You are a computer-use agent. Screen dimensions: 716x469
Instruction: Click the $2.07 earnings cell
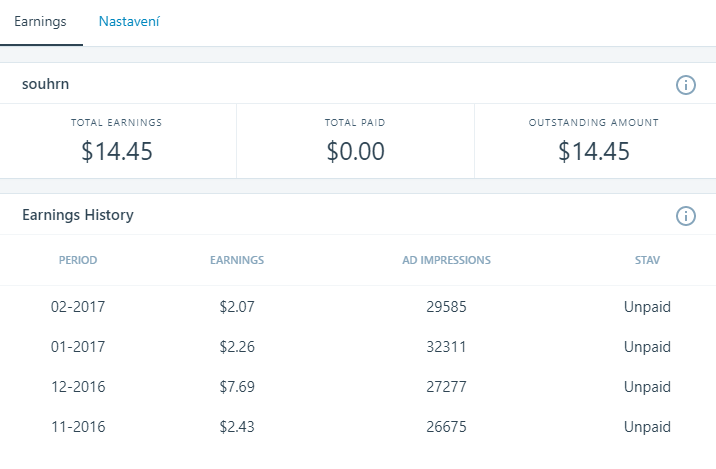click(237, 306)
